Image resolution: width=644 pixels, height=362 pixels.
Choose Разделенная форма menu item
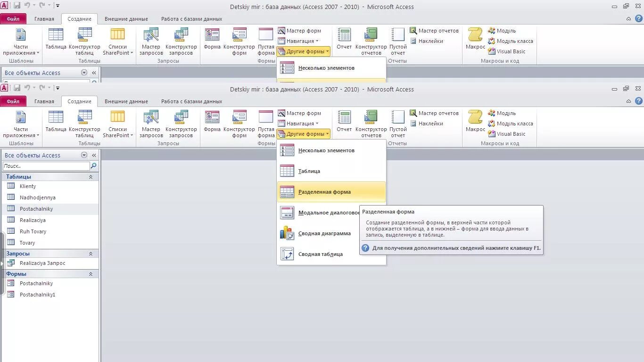tap(331, 192)
